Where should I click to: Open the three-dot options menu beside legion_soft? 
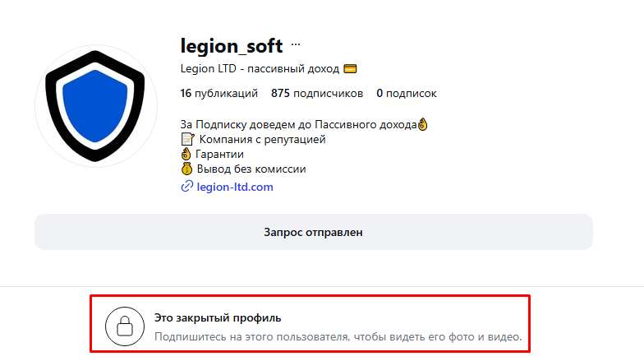point(296,44)
